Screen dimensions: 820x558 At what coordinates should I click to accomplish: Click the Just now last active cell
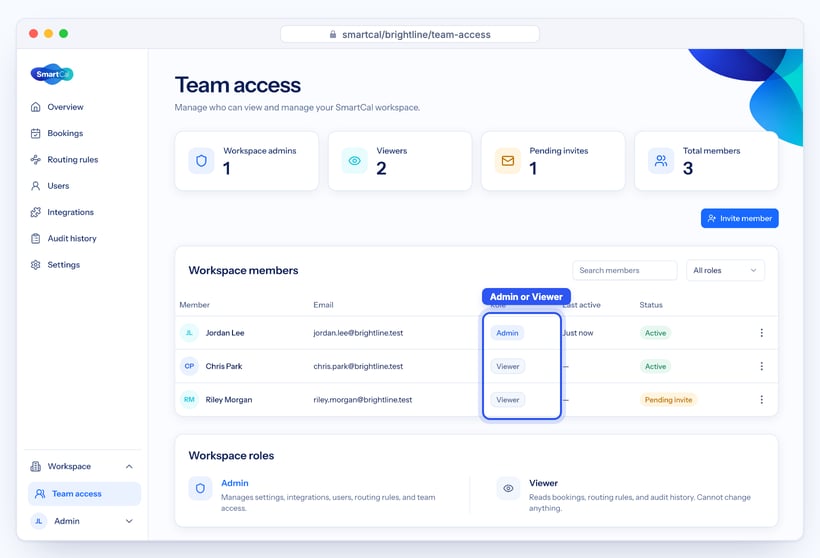point(578,333)
